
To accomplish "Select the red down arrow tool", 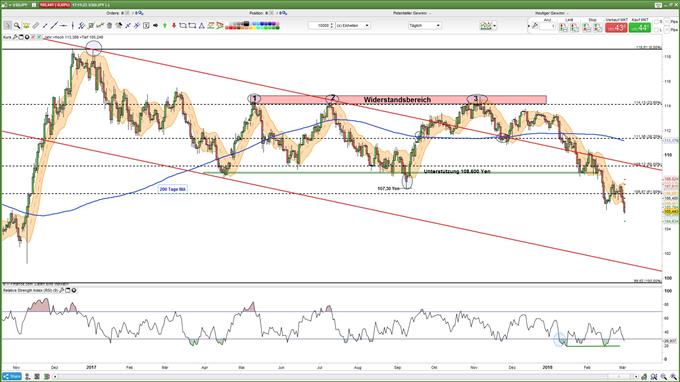I will tap(174, 26).
